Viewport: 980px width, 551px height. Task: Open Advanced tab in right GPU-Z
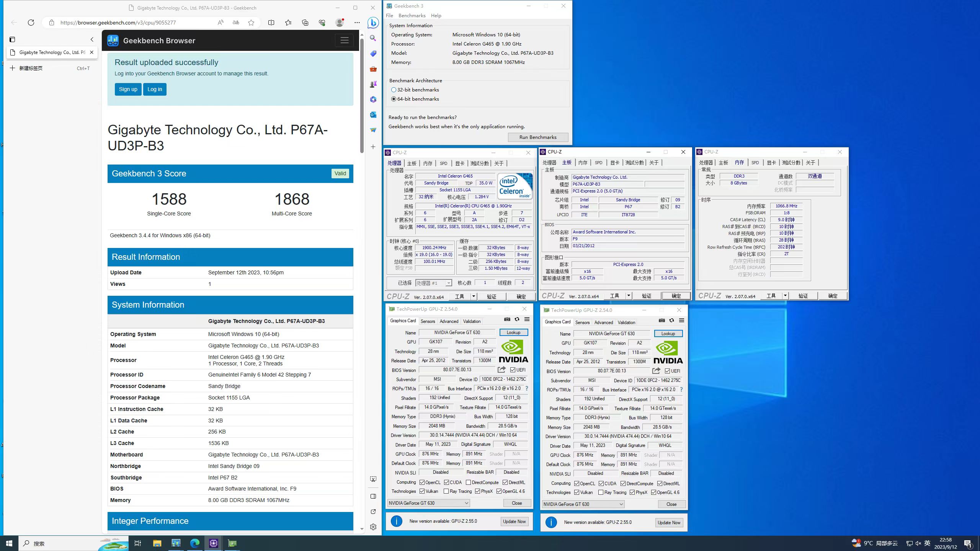[604, 323]
